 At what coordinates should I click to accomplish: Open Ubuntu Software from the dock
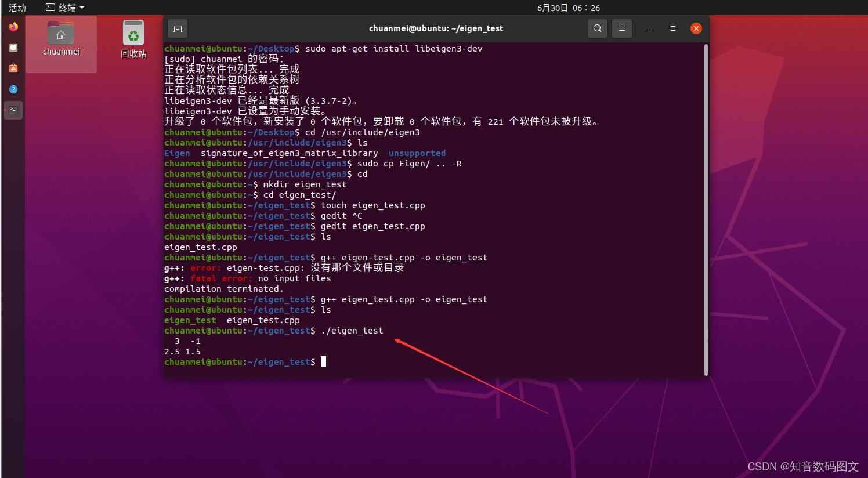pos(13,68)
